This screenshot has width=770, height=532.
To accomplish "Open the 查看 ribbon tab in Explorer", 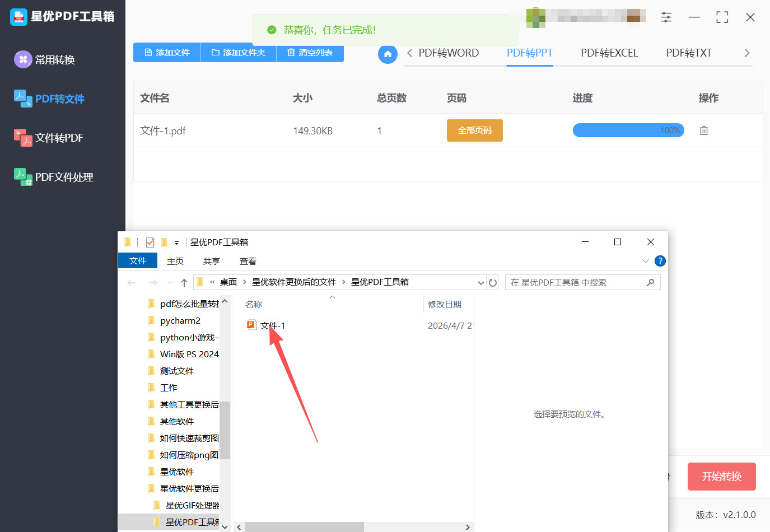I will pos(248,262).
